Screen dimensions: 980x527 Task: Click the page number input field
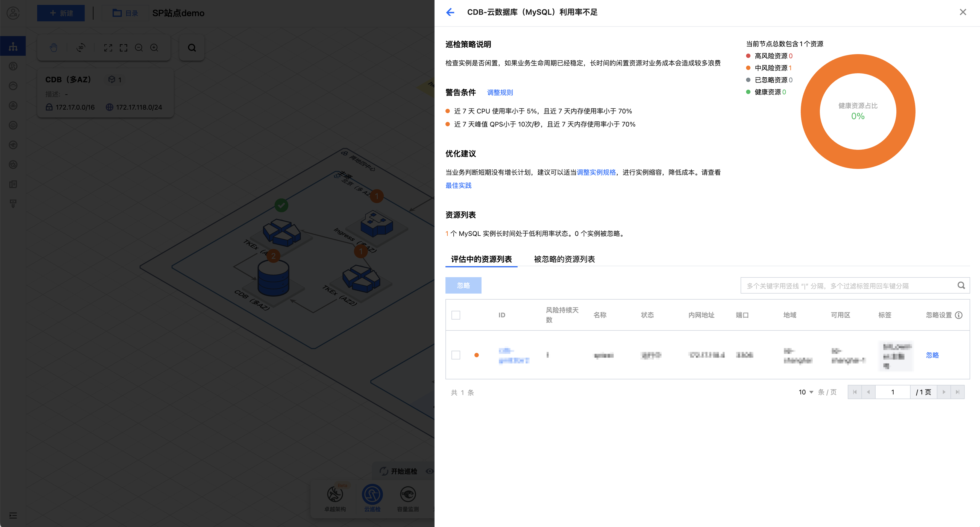893,392
